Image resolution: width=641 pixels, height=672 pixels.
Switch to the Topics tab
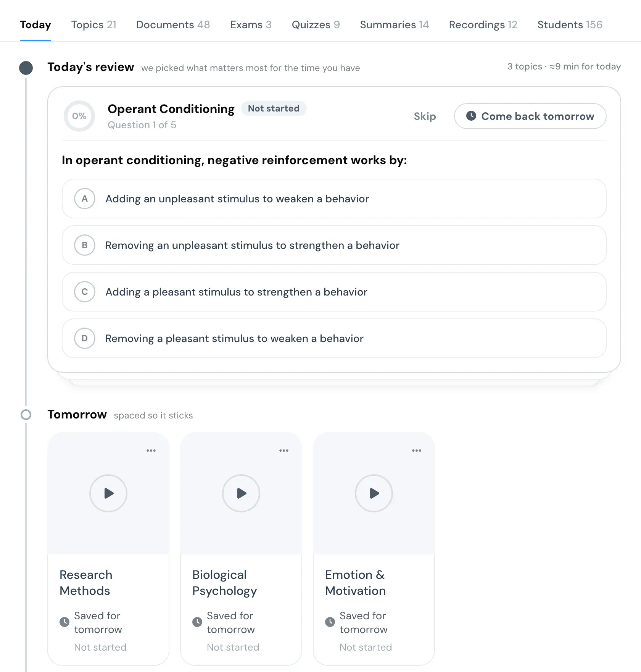coord(93,25)
